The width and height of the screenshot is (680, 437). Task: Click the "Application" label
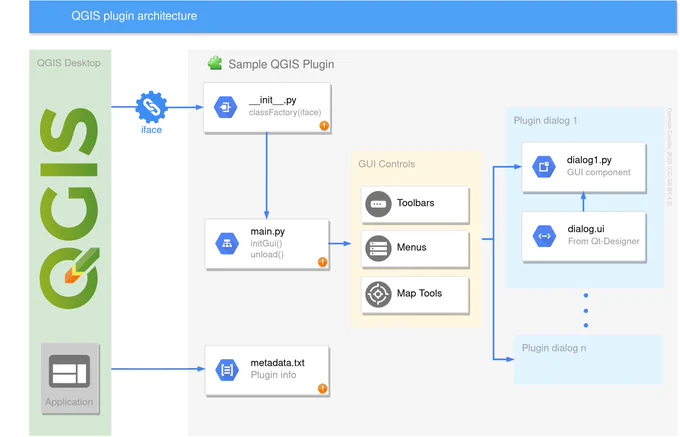69,402
